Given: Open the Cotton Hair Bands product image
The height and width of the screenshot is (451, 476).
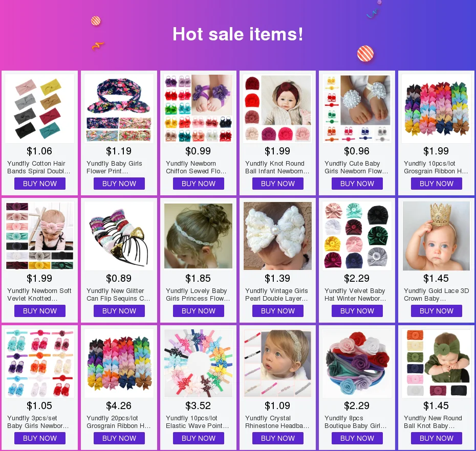Looking at the screenshot, I should click(x=39, y=108).
